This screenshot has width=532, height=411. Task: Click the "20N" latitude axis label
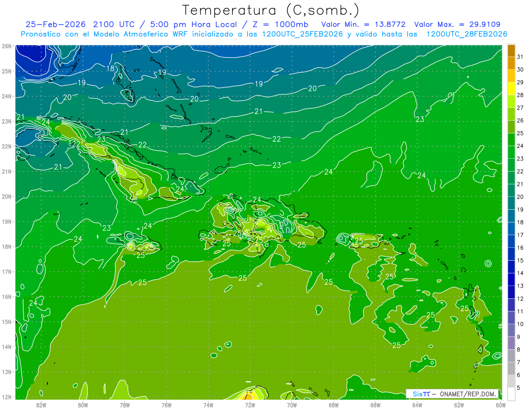click(x=7, y=196)
